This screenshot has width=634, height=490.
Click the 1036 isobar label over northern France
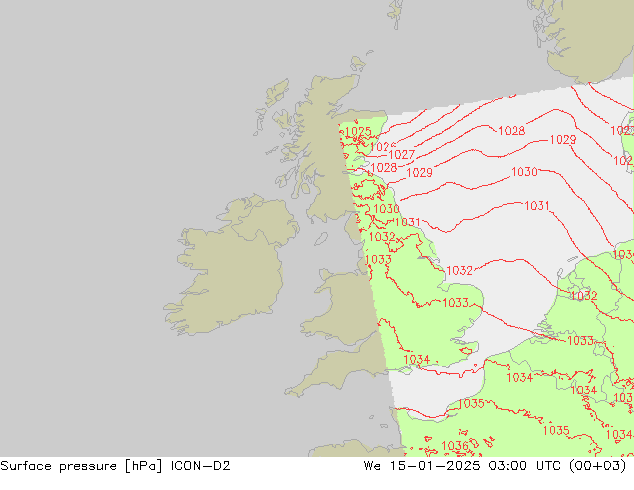(x=455, y=446)
